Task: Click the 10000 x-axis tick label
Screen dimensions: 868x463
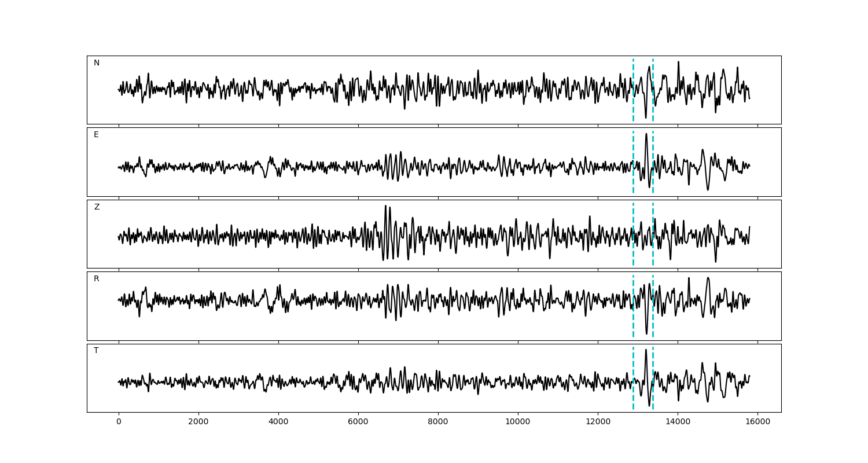Action: pyautogui.click(x=517, y=422)
